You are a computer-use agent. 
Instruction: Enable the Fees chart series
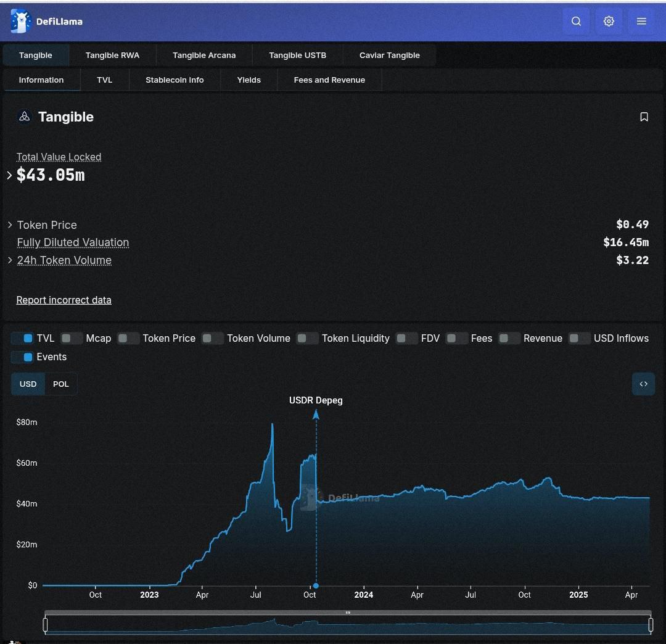[x=456, y=339]
